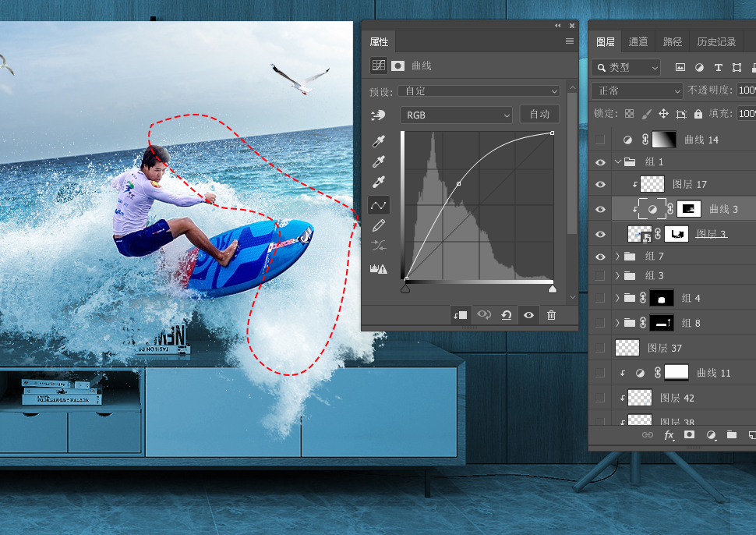View previous state icon in Properties
The height and width of the screenshot is (535, 756).
483,315
